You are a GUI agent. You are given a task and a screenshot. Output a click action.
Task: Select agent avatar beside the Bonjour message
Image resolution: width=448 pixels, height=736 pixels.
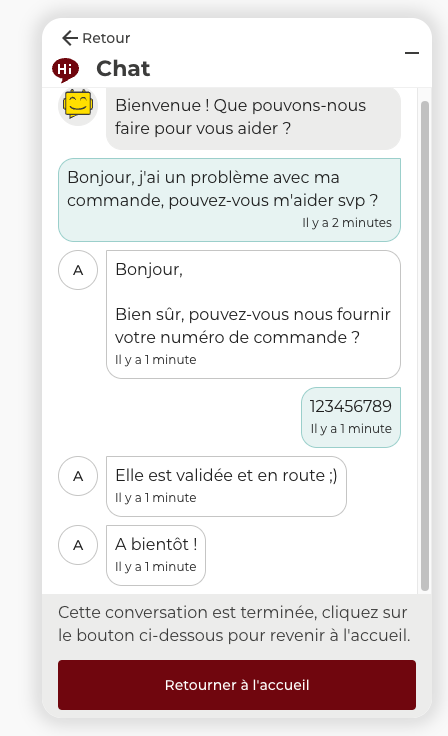click(x=78, y=270)
